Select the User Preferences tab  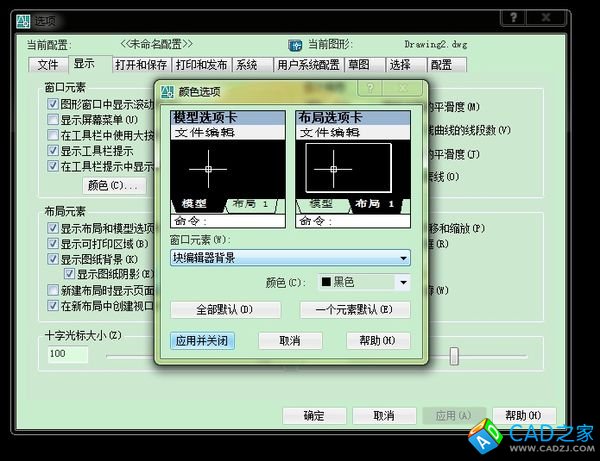[x=308, y=65]
